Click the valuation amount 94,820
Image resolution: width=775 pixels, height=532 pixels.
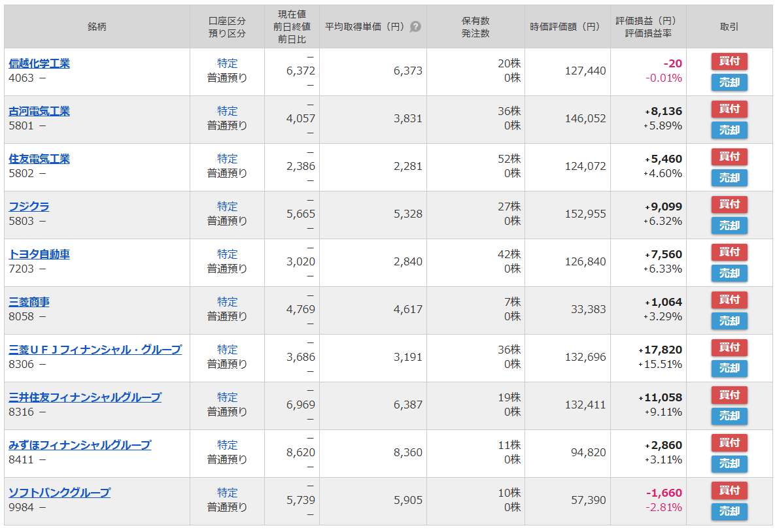(x=588, y=452)
